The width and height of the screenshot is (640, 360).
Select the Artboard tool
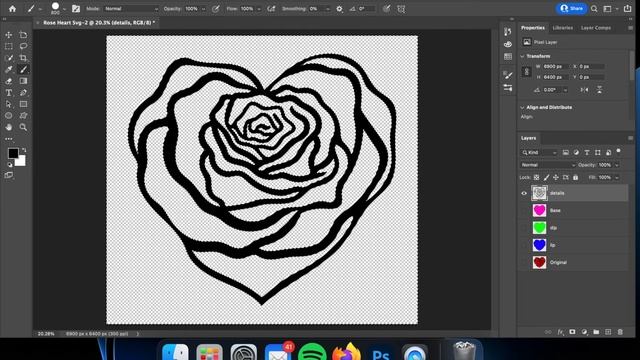(x=23, y=35)
